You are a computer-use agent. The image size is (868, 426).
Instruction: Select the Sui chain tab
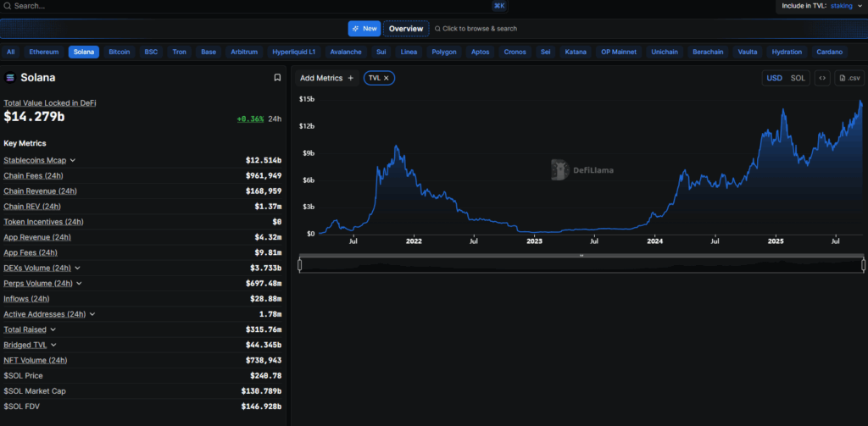point(381,52)
